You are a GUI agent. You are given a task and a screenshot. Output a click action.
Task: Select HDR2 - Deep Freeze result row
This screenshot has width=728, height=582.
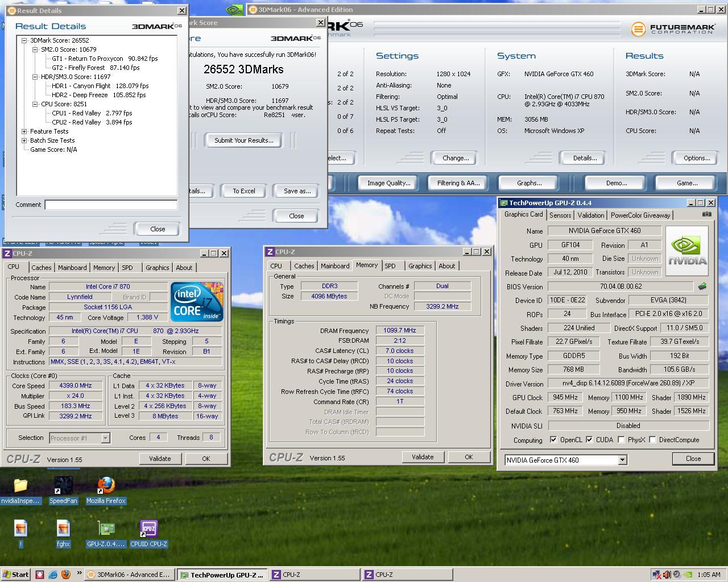pos(99,95)
